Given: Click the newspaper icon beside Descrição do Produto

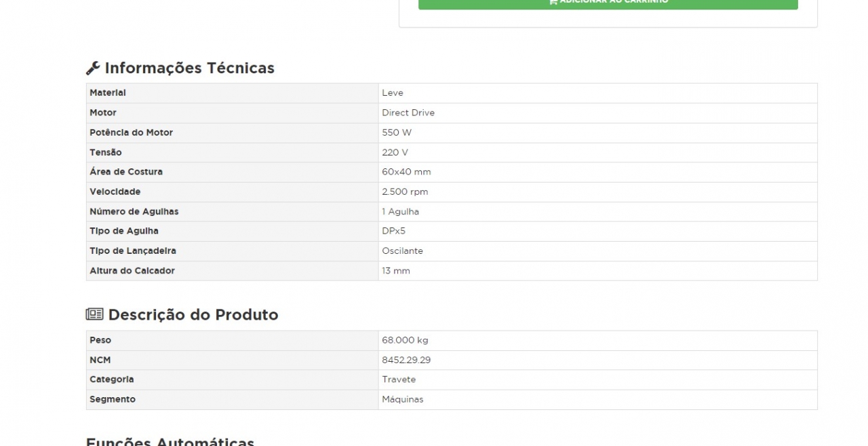Looking at the screenshot, I should pos(94,314).
